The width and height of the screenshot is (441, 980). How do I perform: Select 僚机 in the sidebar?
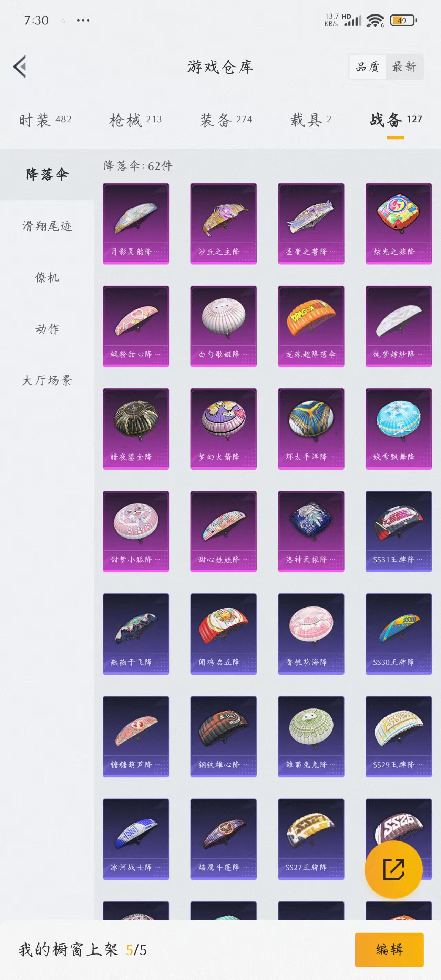coord(47,277)
